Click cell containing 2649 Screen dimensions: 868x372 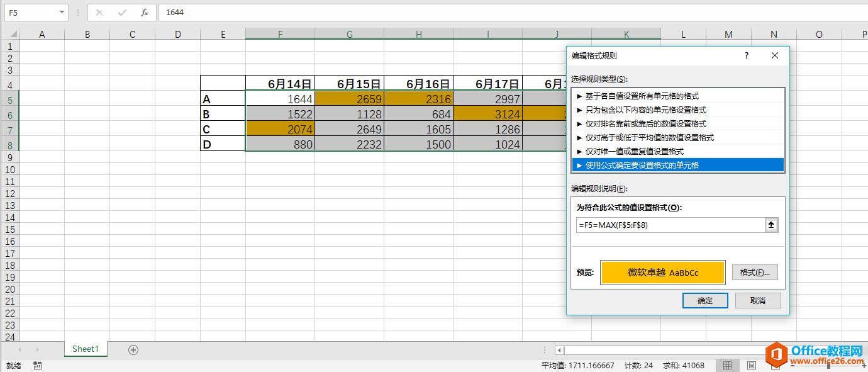pos(350,129)
